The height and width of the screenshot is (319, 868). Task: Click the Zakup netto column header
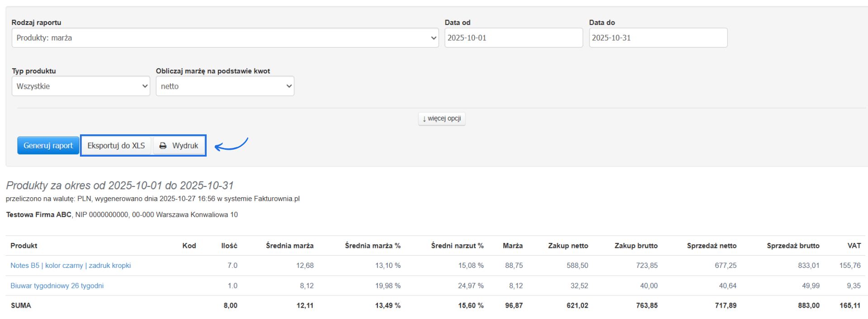click(568, 246)
